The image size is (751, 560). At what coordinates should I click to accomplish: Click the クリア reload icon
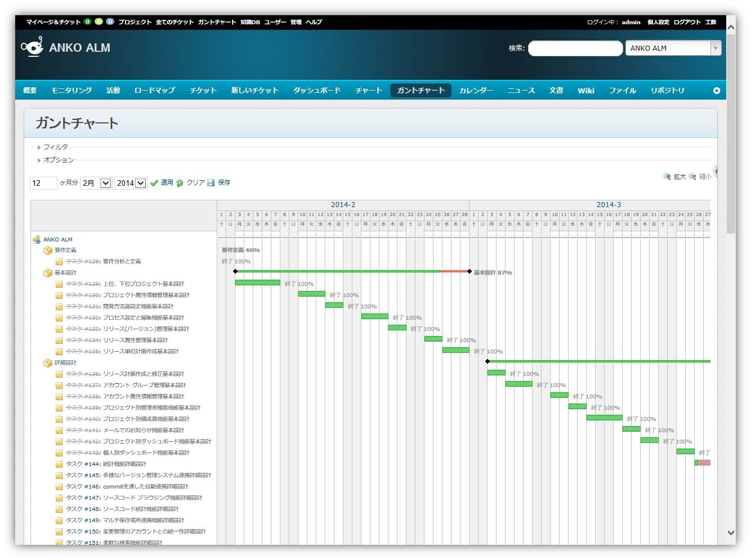click(x=180, y=183)
